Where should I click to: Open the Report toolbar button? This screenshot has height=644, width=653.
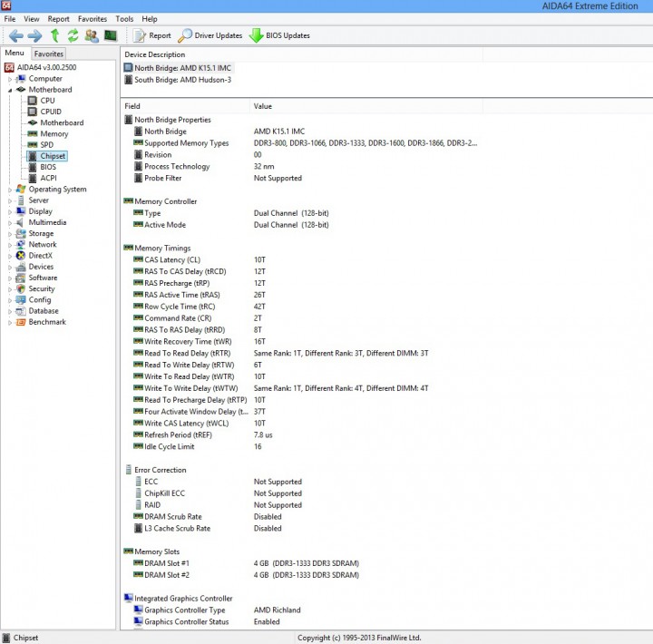[x=152, y=35]
